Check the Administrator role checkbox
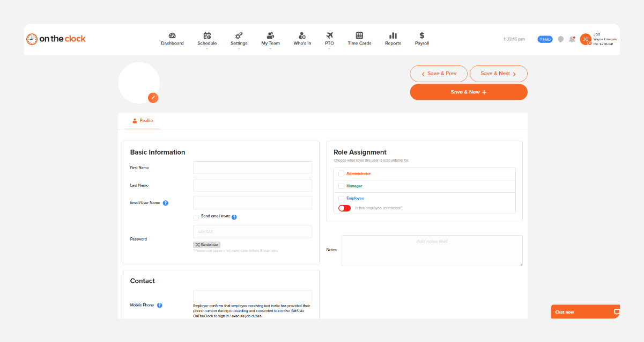The width and height of the screenshot is (644, 342). (x=341, y=173)
